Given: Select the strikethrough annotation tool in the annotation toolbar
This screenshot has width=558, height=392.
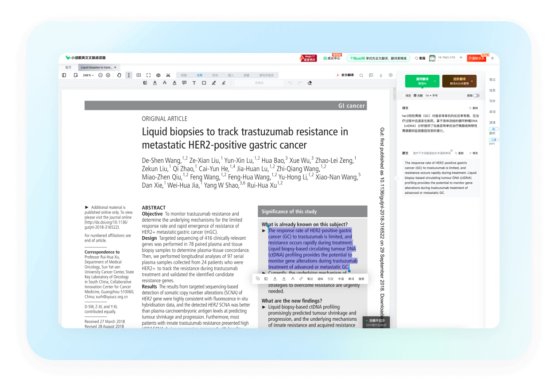Looking at the screenshot, I should 165,83.
